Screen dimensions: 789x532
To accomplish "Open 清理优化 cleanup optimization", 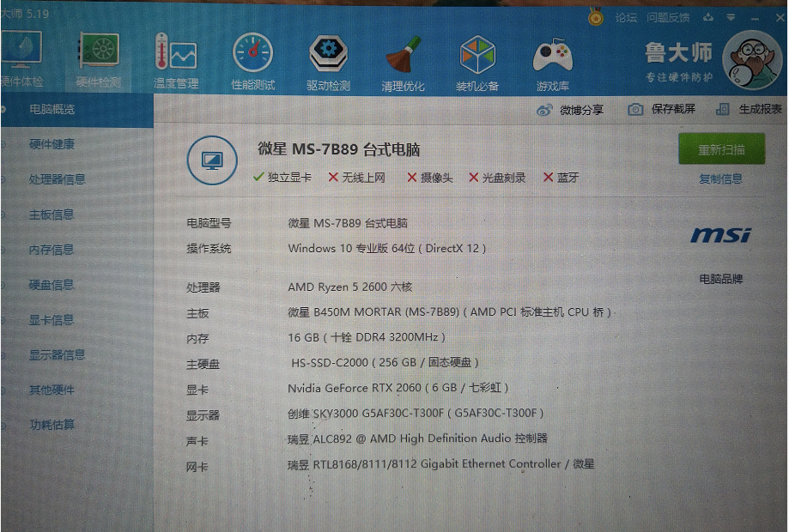I will point(403,63).
